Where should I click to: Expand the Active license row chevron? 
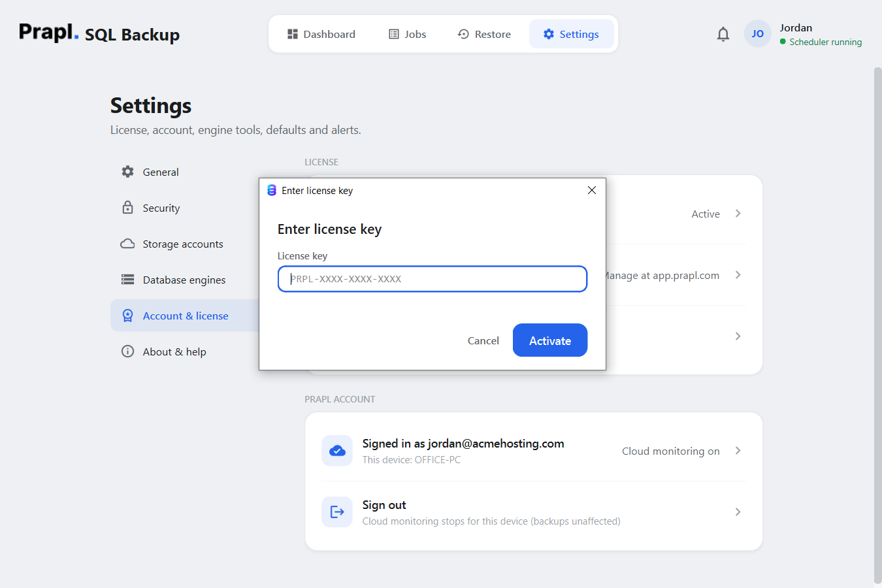click(x=738, y=214)
